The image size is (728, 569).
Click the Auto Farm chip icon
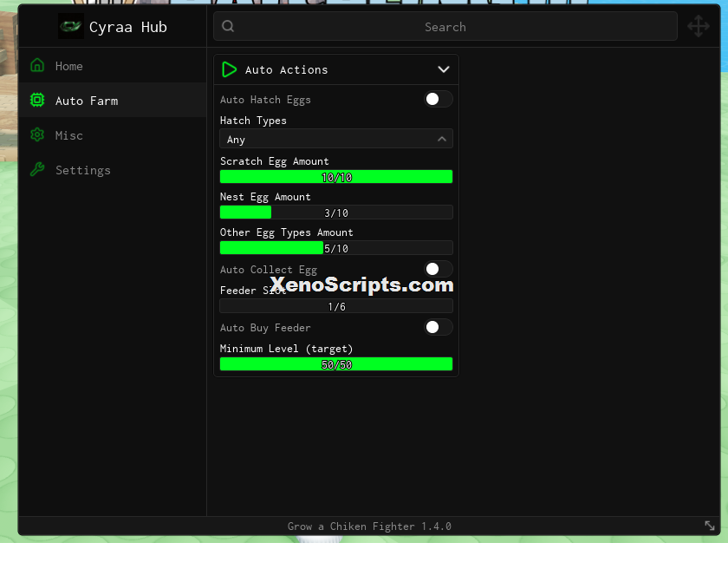pyautogui.click(x=37, y=100)
